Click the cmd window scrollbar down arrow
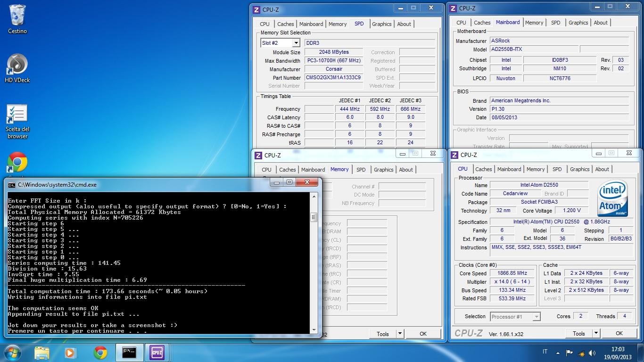The width and height of the screenshot is (644, 362). 313,329
